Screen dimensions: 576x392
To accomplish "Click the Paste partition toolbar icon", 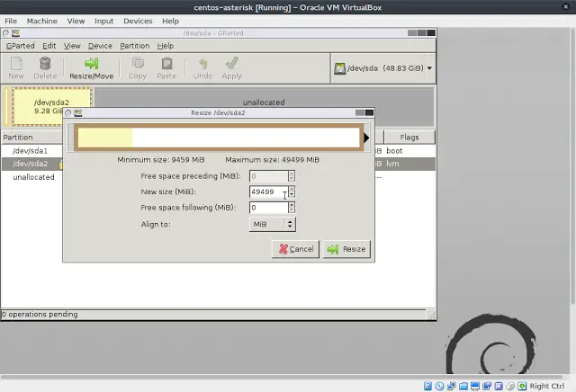I will pyautogui.click(x=166, y=64).
